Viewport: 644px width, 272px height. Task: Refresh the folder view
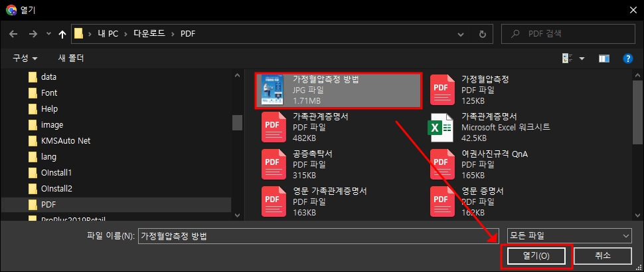click(x=483, y=34)
